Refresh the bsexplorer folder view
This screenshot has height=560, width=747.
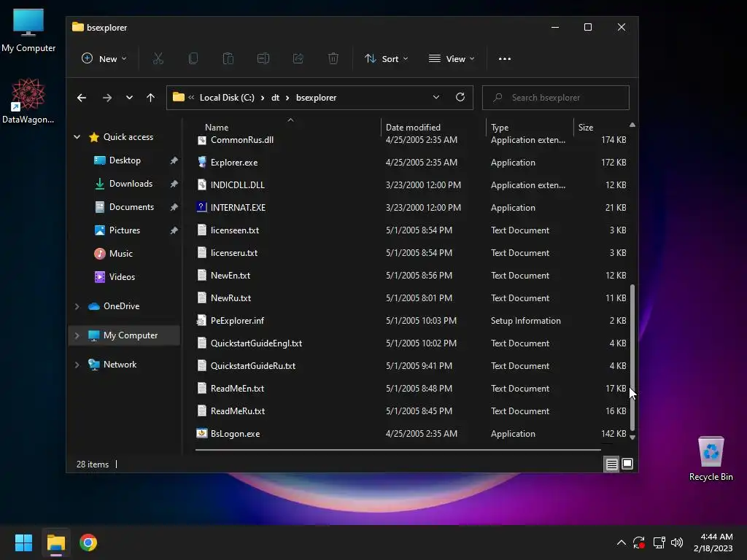click(x=460, y=97)
